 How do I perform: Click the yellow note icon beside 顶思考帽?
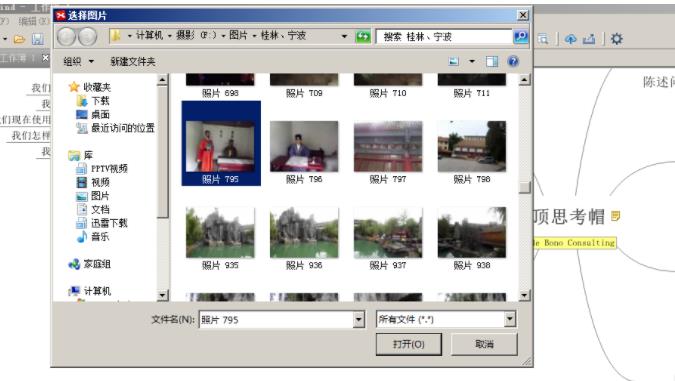(x=616, y=216)
